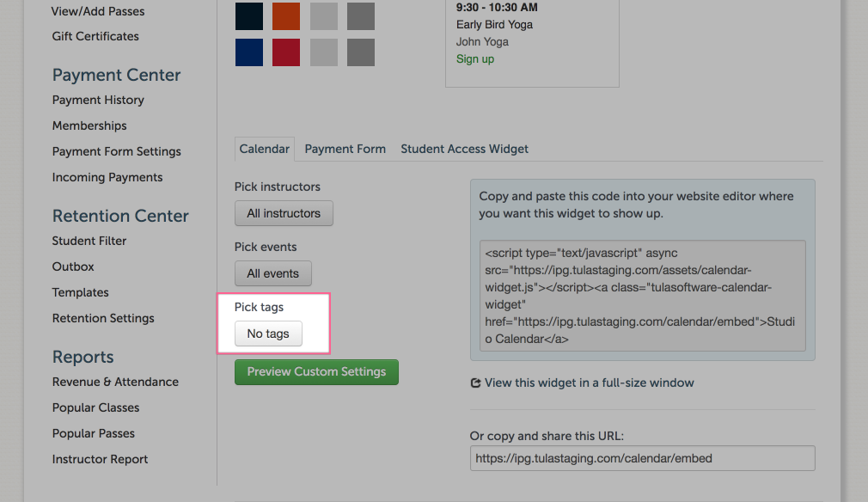
Task: View Popular Classes report
Action: coord(95,408)
